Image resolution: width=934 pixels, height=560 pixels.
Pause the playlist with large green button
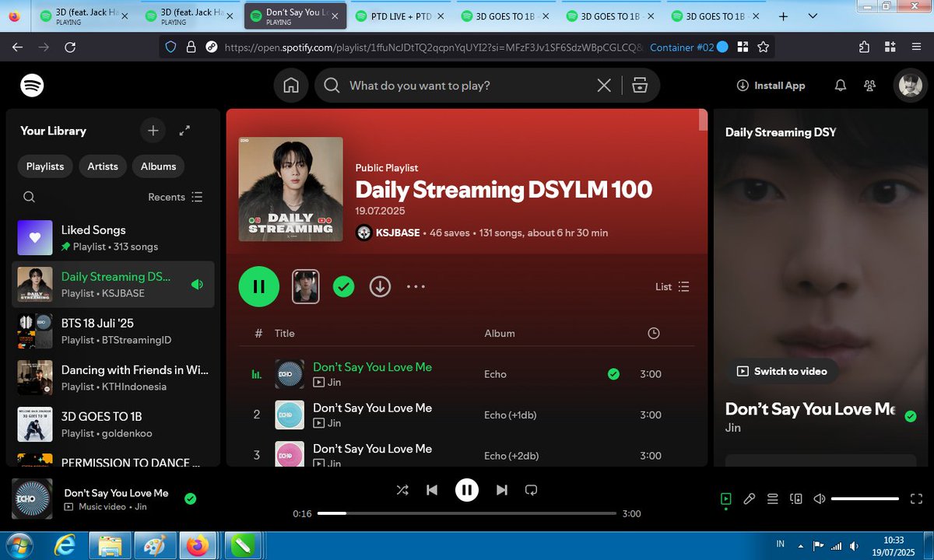pyautogui.click(x=258, y=286)
